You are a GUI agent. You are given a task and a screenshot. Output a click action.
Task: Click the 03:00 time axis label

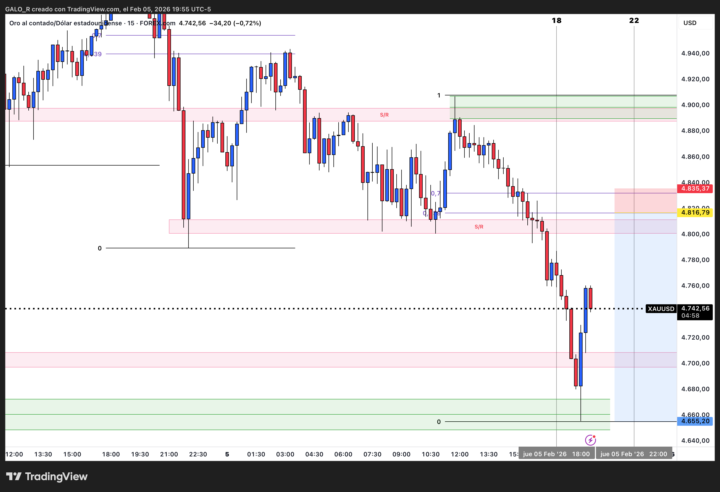point(285,454)
